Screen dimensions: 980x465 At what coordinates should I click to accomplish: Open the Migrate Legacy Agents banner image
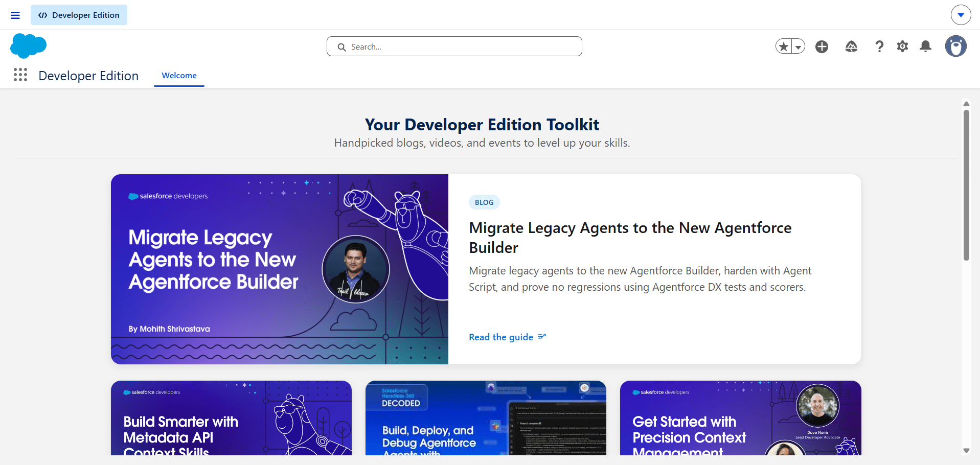280,269
